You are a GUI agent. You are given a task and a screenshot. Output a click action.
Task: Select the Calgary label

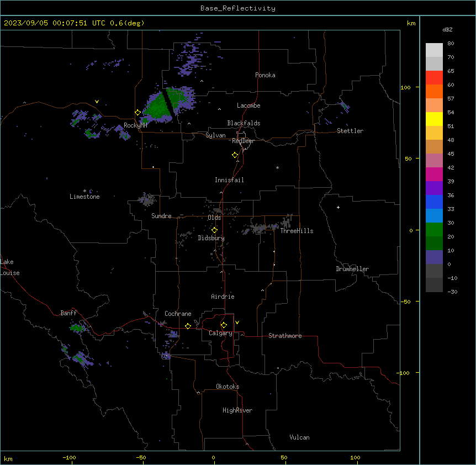coord(220,333)
